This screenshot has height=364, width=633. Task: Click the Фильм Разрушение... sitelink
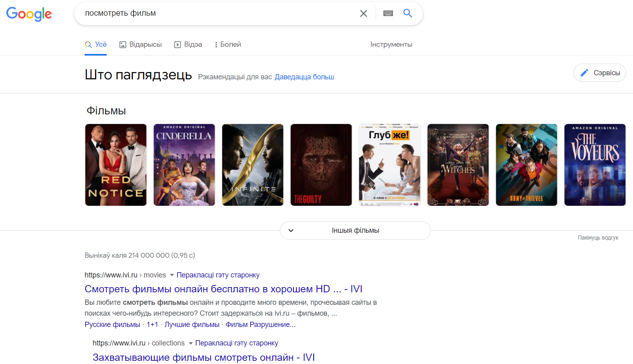click(x=261, y=325)
